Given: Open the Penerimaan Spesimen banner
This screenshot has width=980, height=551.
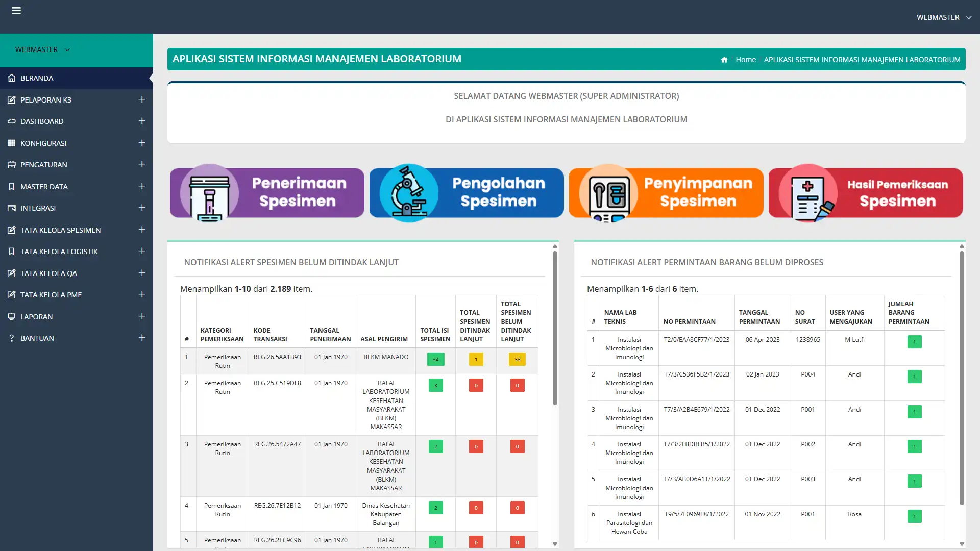Looking at the screenshot, I should click(x=267, y=193).
